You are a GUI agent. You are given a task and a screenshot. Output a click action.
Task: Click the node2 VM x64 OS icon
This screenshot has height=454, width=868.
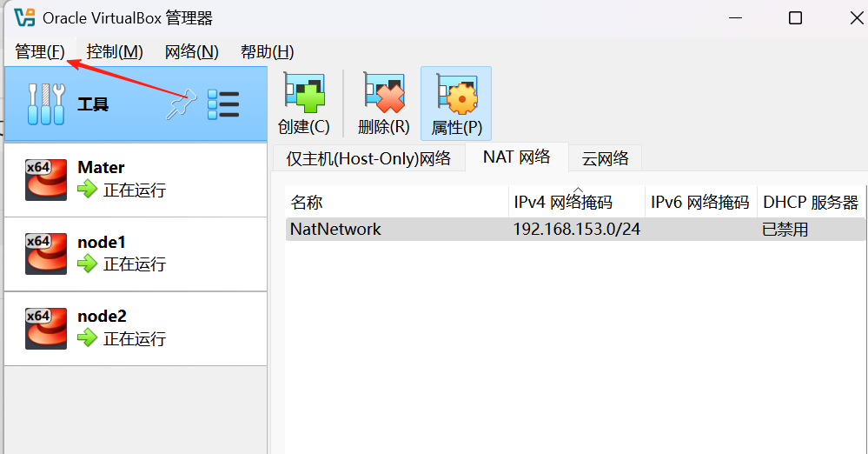46,328
